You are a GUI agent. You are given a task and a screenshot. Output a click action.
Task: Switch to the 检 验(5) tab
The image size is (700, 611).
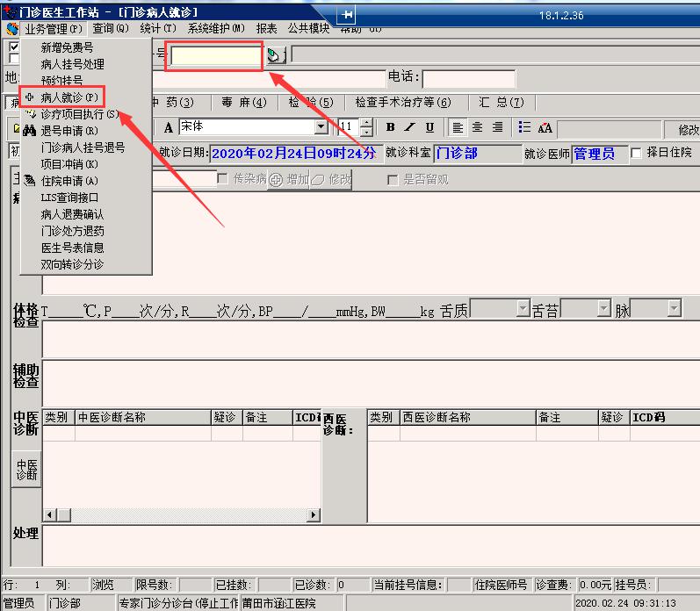point(311,102)
